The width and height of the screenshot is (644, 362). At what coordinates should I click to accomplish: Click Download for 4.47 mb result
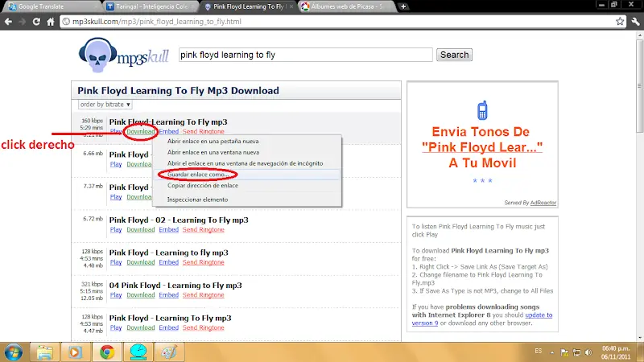pyautogui.click(x=140, y=327)
